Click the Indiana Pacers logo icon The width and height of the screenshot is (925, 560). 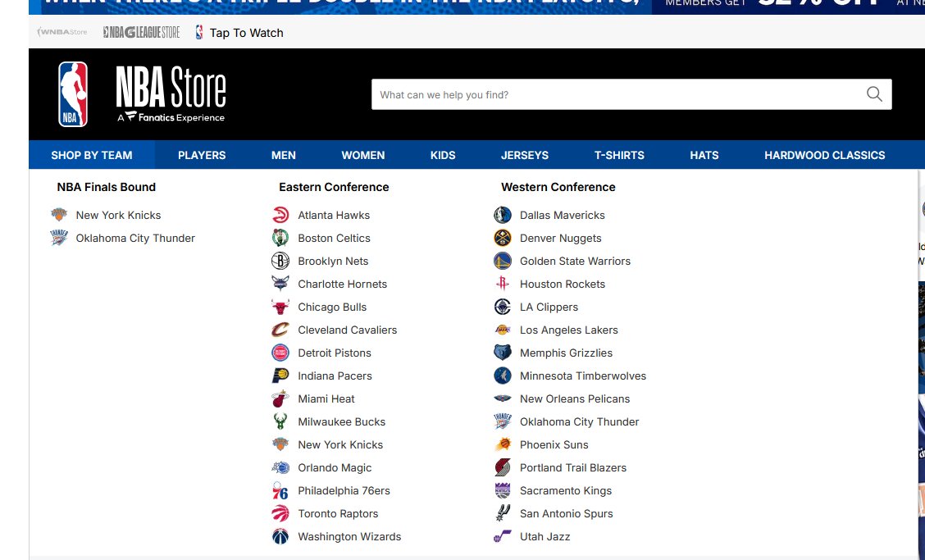[x=280, y=376]
